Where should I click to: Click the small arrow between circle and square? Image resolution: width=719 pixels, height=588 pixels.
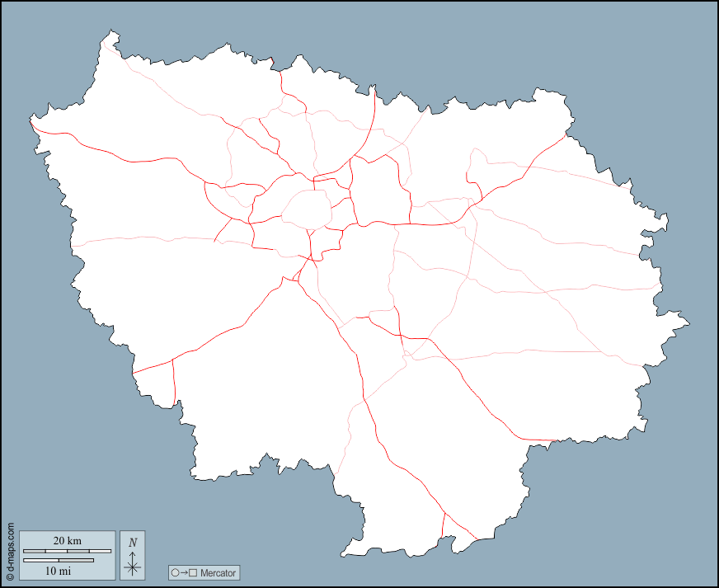184,572
